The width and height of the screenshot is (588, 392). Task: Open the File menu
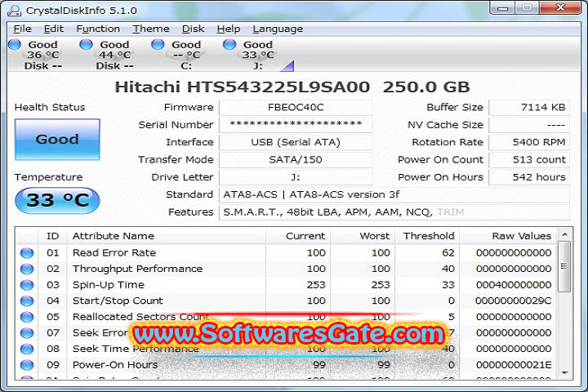[22, 29]
